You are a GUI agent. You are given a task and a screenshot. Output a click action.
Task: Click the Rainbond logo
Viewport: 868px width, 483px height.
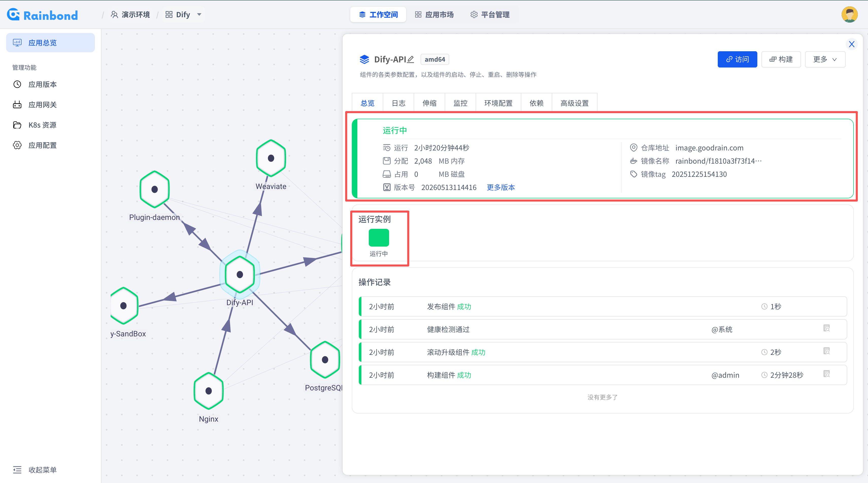[x=42, y=15]
